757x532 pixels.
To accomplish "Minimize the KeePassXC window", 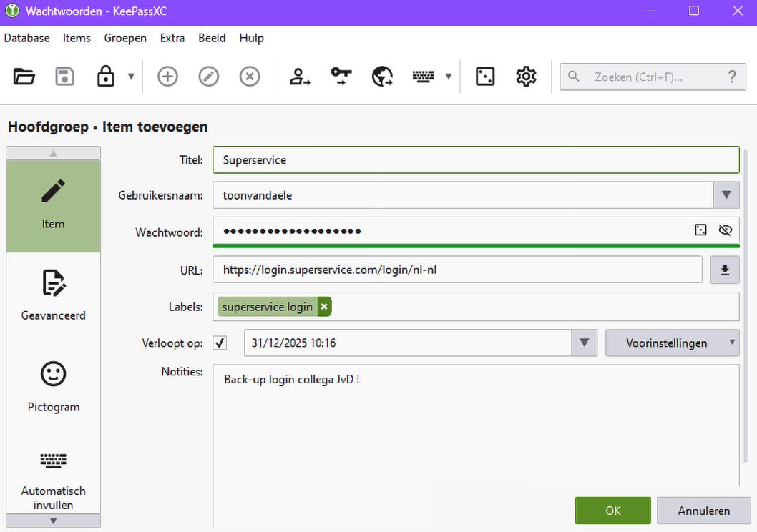I will (x=651, y=11).
